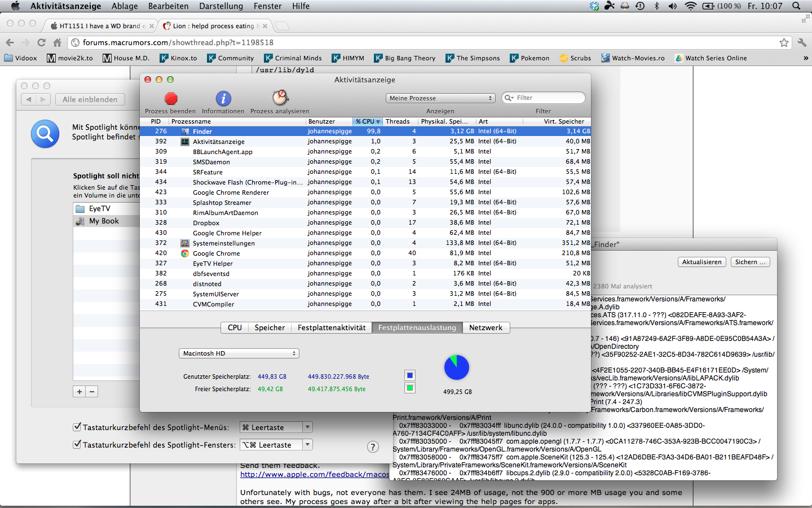This screenshot has height=508, width=812.
Task: Click Aktualisieren button in Finder sample window
Action: coord(701,262)
